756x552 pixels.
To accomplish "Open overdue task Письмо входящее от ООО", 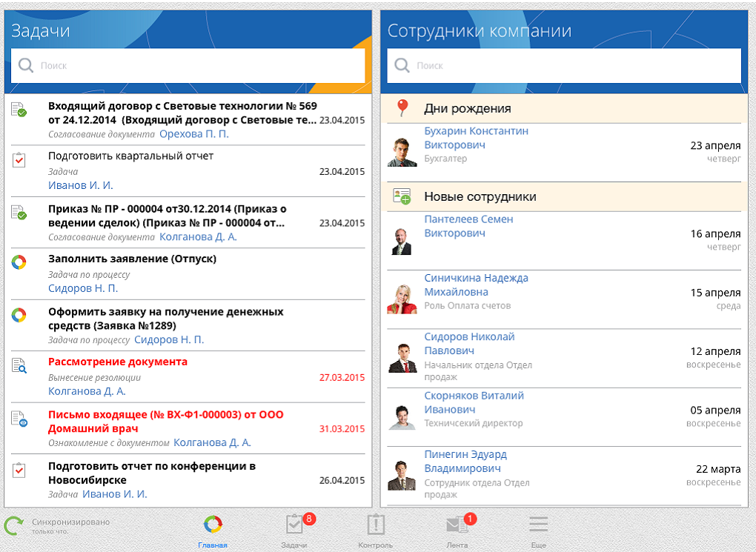I will [188, 428].
